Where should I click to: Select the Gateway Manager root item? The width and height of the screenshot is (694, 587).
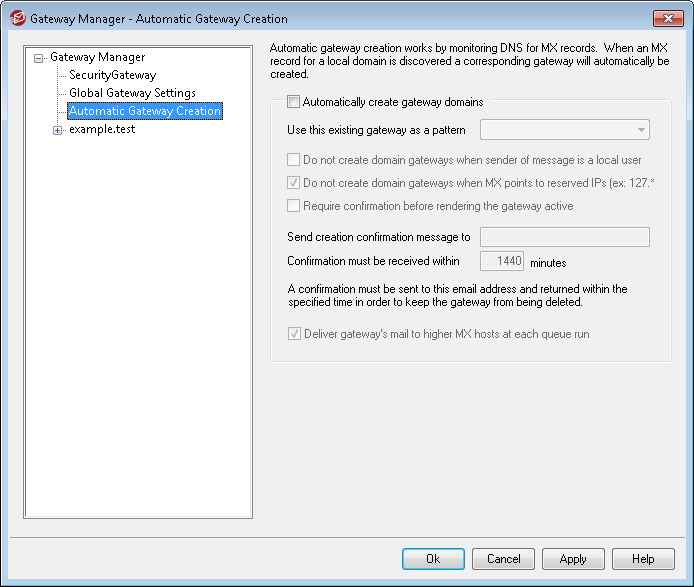[x=97, y=57]
